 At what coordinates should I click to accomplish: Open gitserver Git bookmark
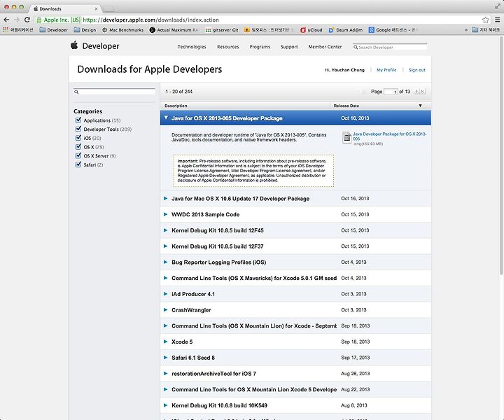(222, 30)
